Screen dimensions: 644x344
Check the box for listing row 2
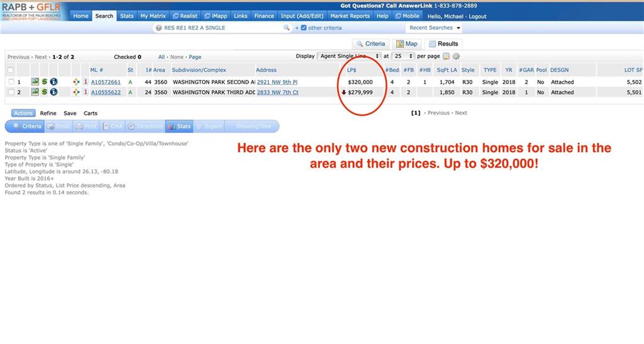[x=10, y=92]
